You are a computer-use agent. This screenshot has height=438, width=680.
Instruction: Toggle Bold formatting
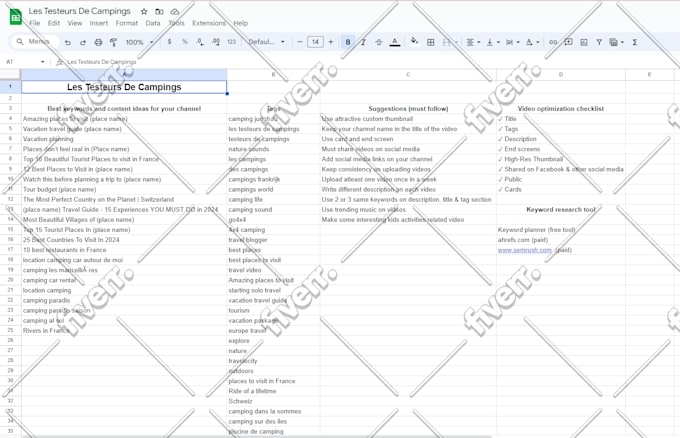(x=348, y=42)
